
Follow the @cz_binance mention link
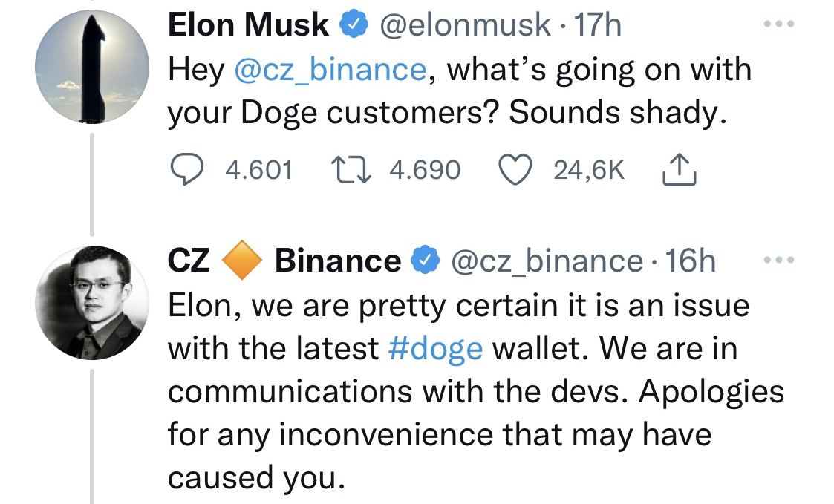click(x=330, y=70)
